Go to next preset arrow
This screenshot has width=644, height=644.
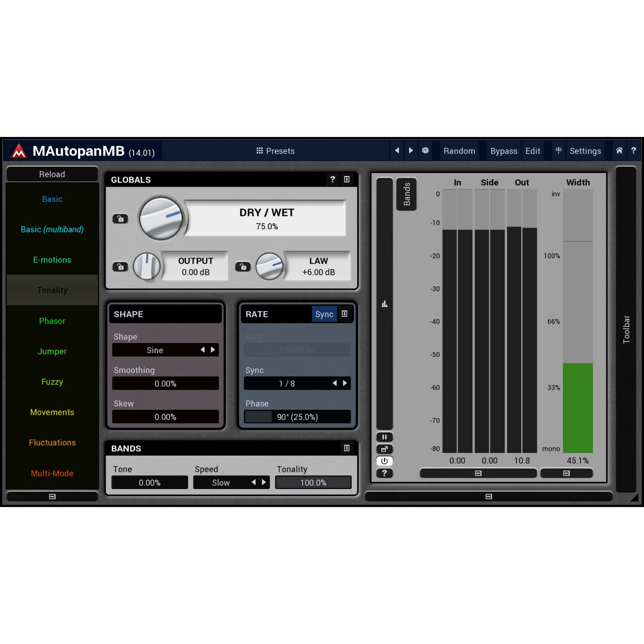pos(411,151)
